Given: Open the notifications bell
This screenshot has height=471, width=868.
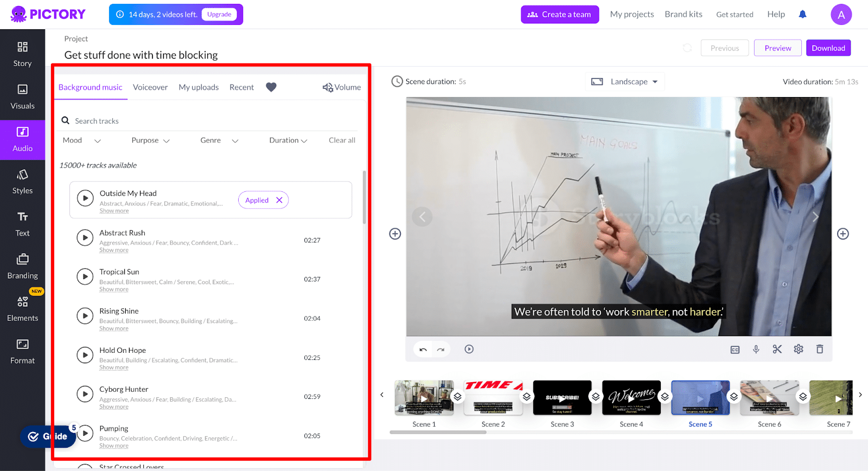Looking at the screenshot, I should pos(802,14).
